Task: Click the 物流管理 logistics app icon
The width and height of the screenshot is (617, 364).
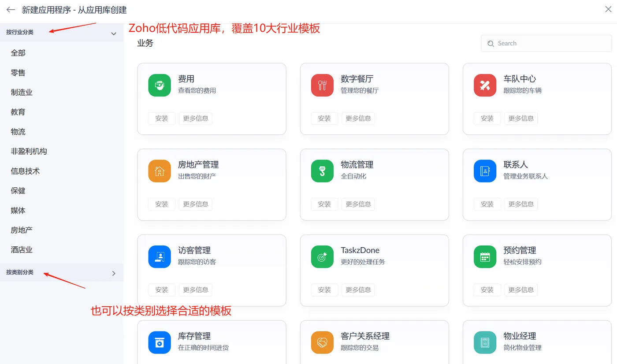Action: click(x=322, y=171)
